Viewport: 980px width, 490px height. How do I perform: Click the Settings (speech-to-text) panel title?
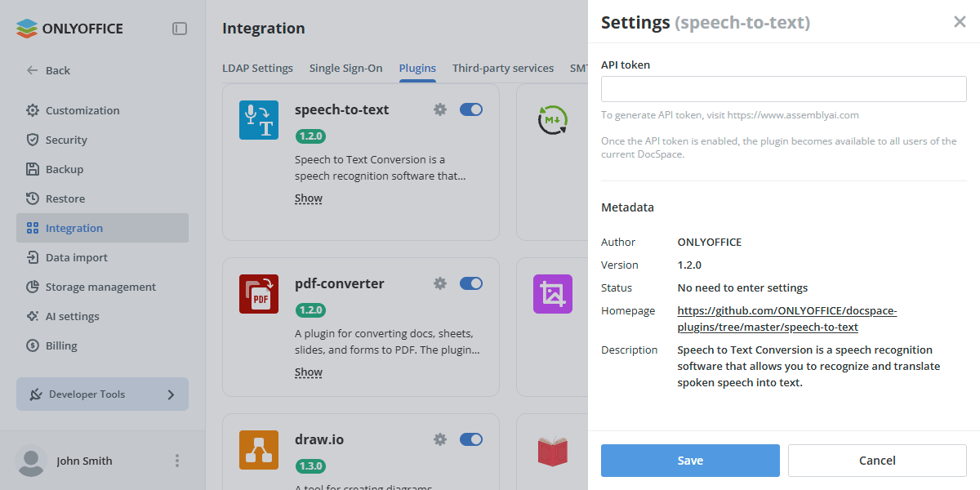[706, 23]
